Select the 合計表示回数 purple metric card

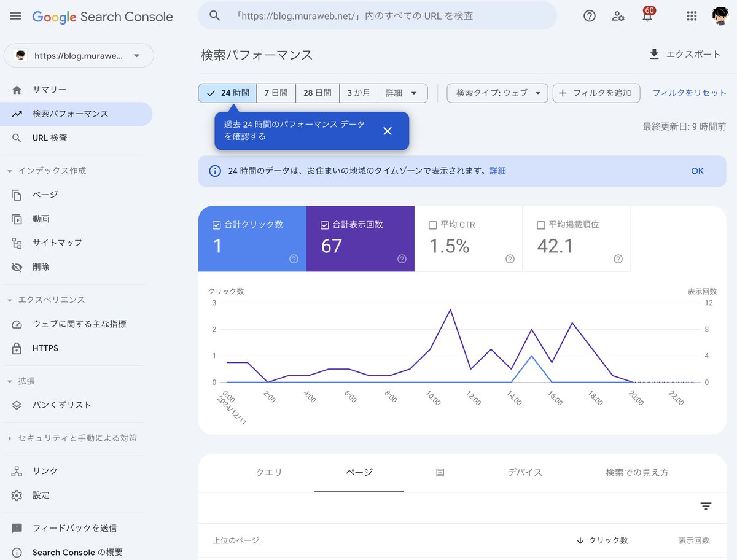pyautogui.click(x=360, y=239)
